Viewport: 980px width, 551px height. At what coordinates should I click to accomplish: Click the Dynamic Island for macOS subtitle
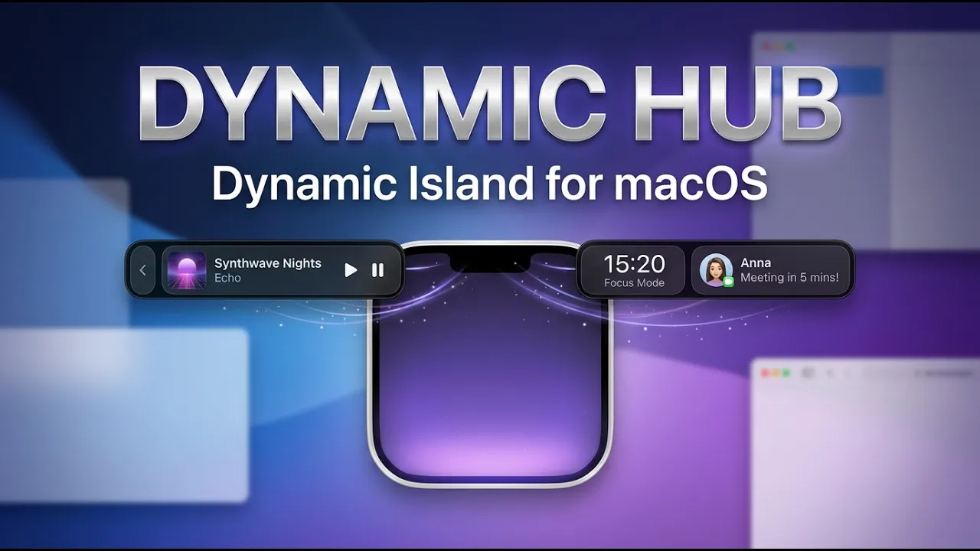tap(490, 184)
